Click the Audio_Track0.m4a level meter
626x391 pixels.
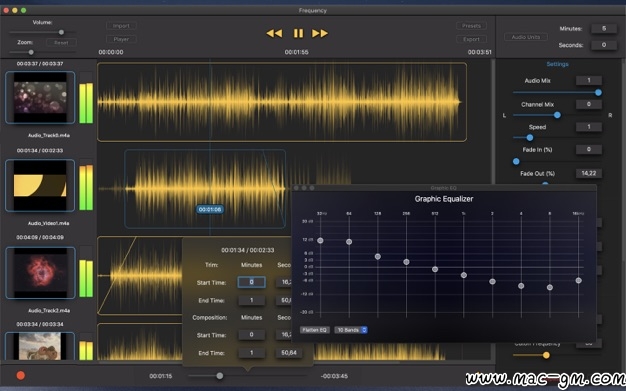86,98
